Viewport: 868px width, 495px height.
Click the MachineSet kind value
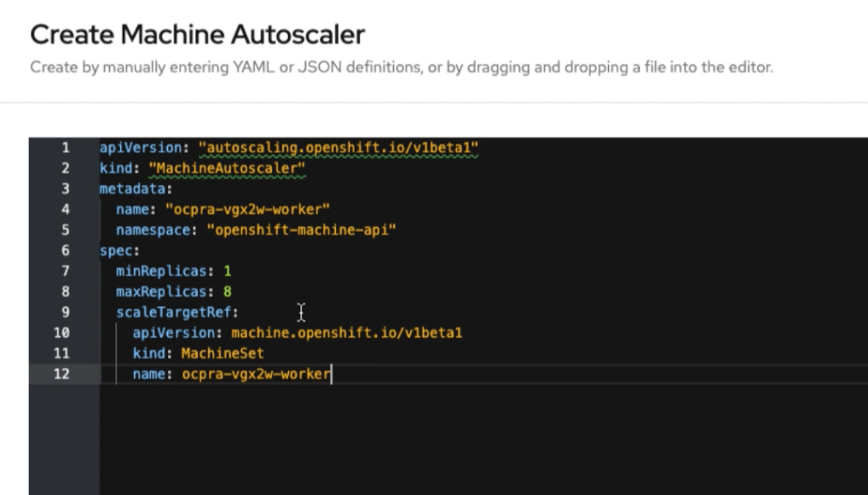click(x=223, y=353)
